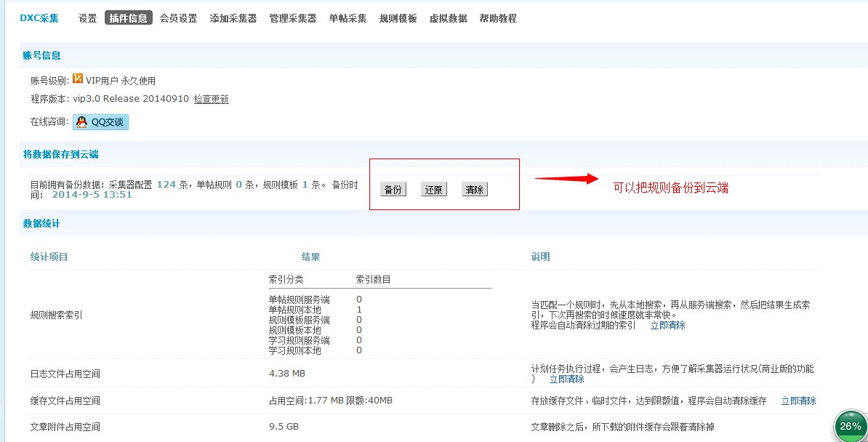Open the 帮助教程 tab
The height and width of the screenshot is (442, 868).
[x=498, y=18]
